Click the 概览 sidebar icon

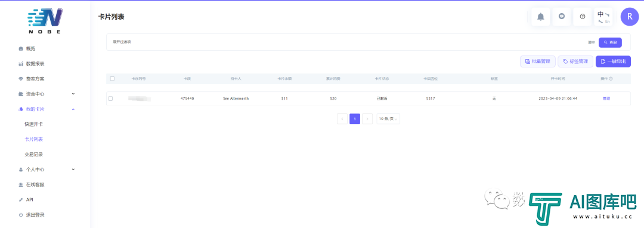(21, 49)
